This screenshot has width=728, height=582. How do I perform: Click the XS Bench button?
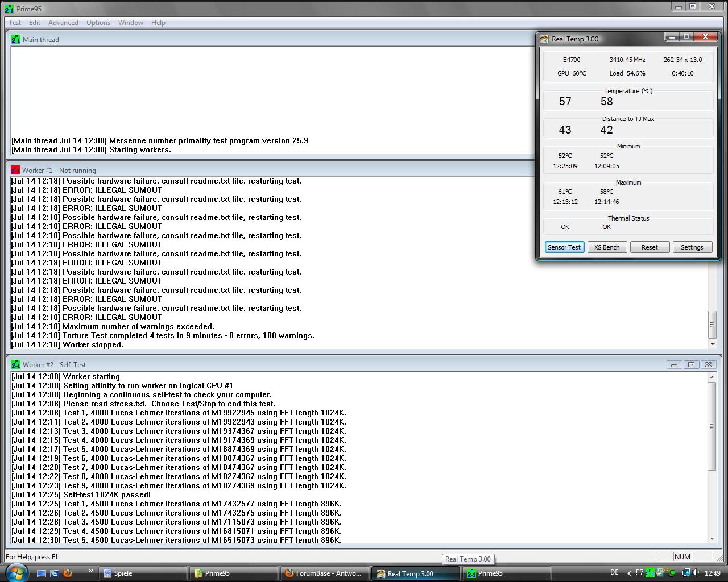point(607,247)
